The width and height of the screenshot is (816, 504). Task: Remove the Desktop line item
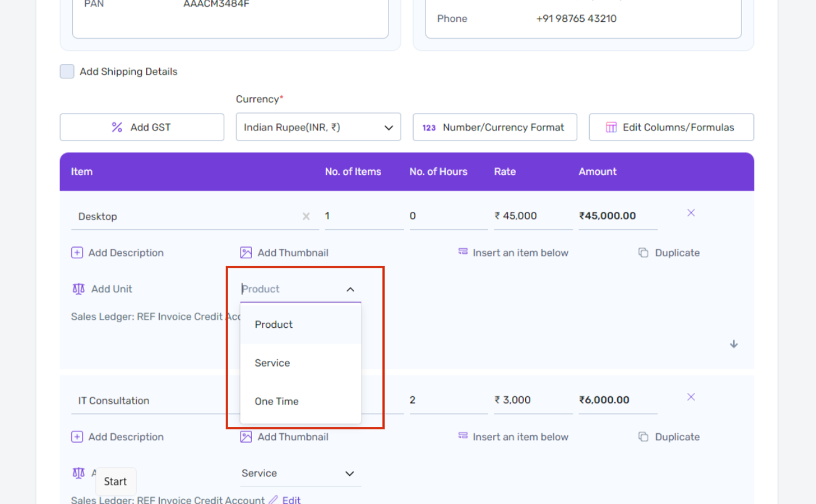[691, 213]
